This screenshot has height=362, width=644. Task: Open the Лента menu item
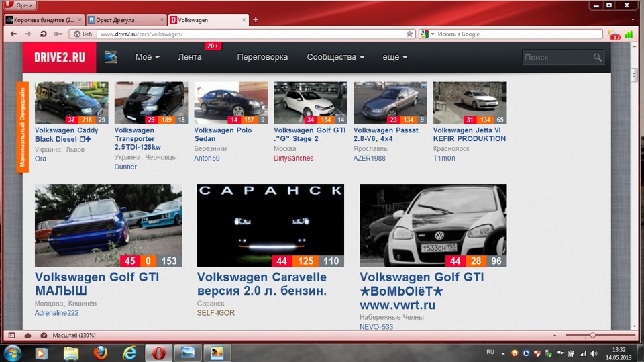[x=190, y=57]
